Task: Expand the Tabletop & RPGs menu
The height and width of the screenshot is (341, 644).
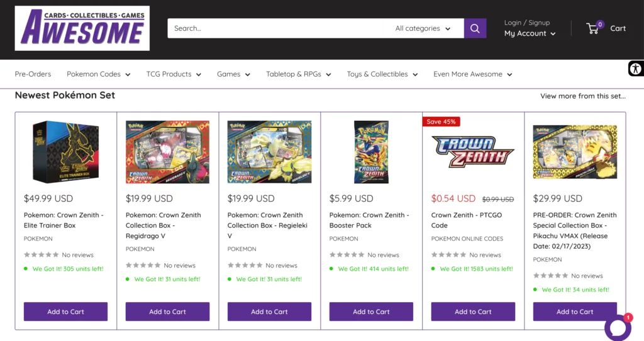Action: pyautogui.click(x=299, y=74)
